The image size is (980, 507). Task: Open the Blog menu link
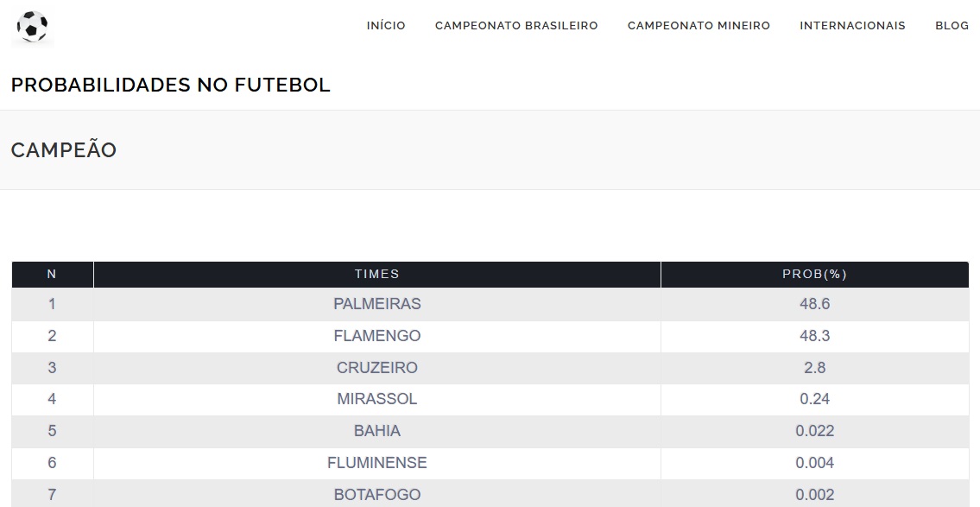[952, 26]
